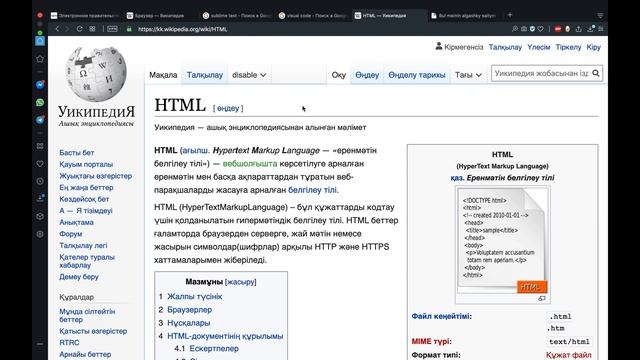Image resolution: width=640 pixels, height=360 pixels.
Task: Open the downloads icon in toolbar
Action: (590, 29)
